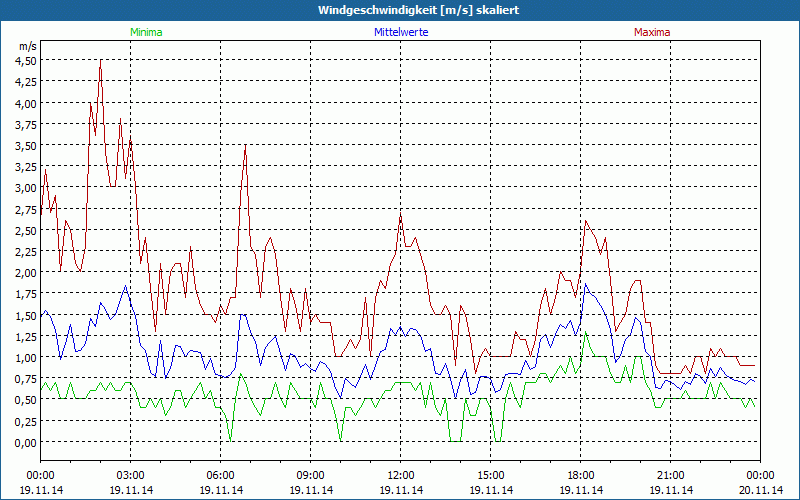
Task: Click the 4,50 peak of the red Maxima line
Action: coord(101,61)
